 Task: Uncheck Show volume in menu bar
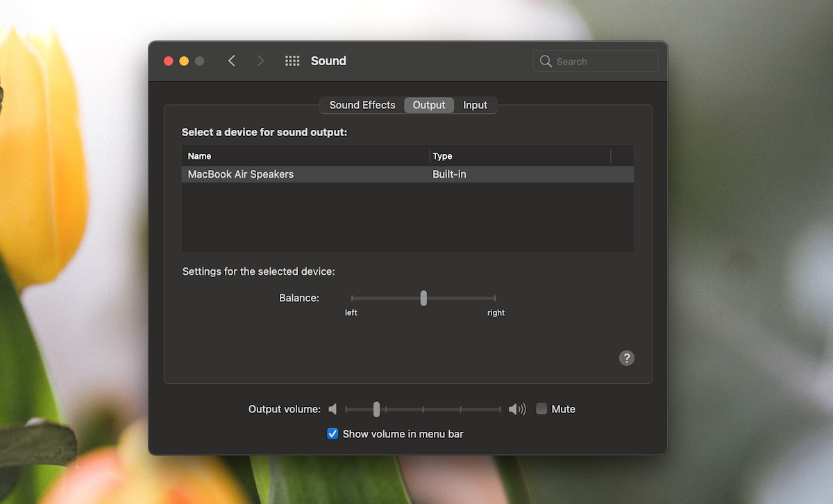333,433
